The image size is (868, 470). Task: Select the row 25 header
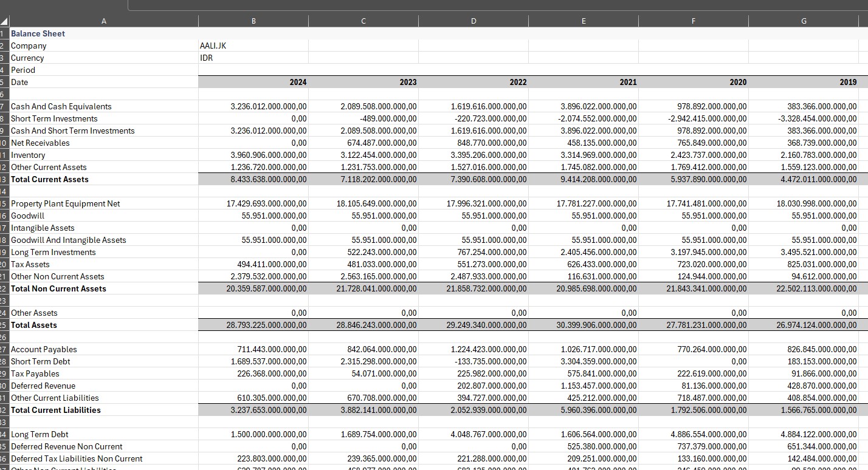(x=4, y=325)
